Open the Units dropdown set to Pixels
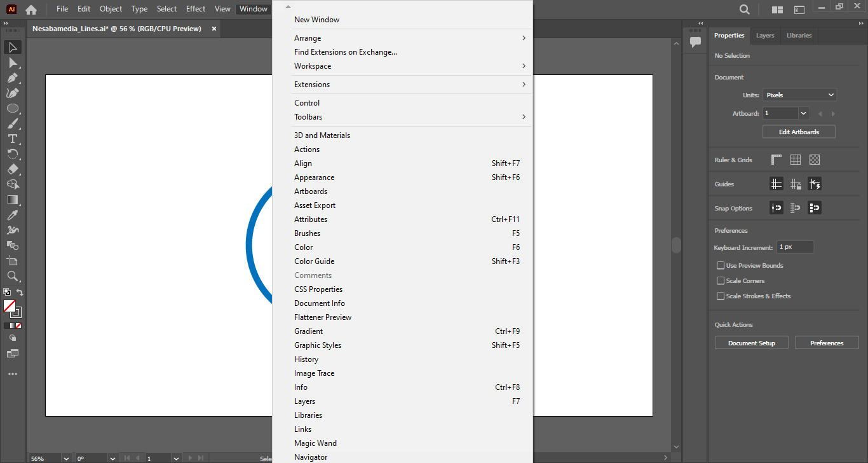Viewport: 868px width, 463px height. point(799,95)
